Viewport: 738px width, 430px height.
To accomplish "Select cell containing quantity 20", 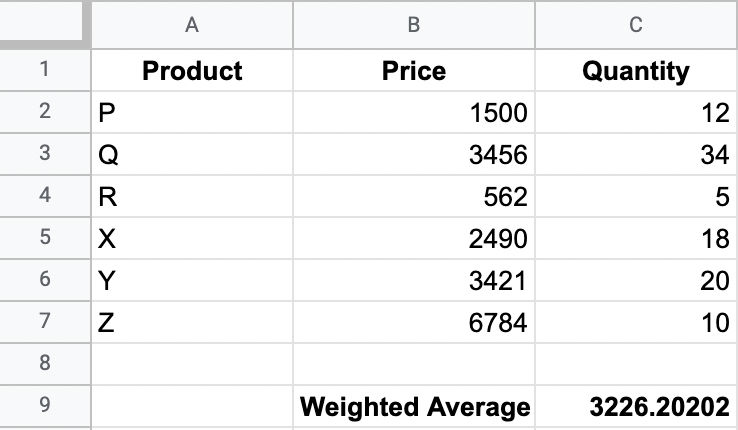I will pos(636,280).
